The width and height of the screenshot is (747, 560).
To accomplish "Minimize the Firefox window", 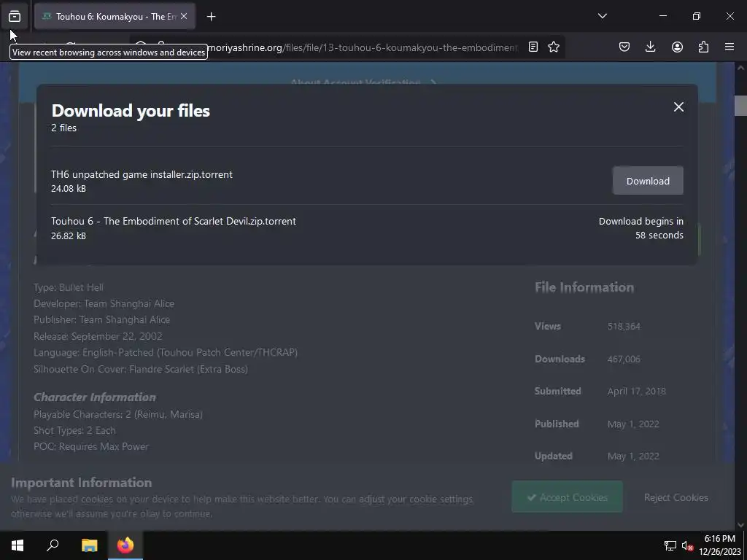I will pyautogui.click(x=662, y=16).
